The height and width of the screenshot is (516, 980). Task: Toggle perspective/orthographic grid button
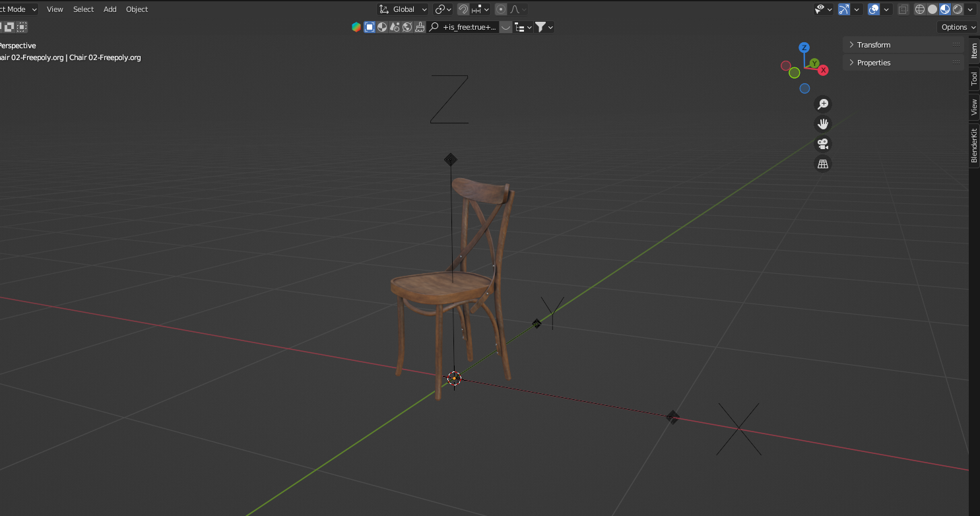pyautogui.click(x=823, y=164)
